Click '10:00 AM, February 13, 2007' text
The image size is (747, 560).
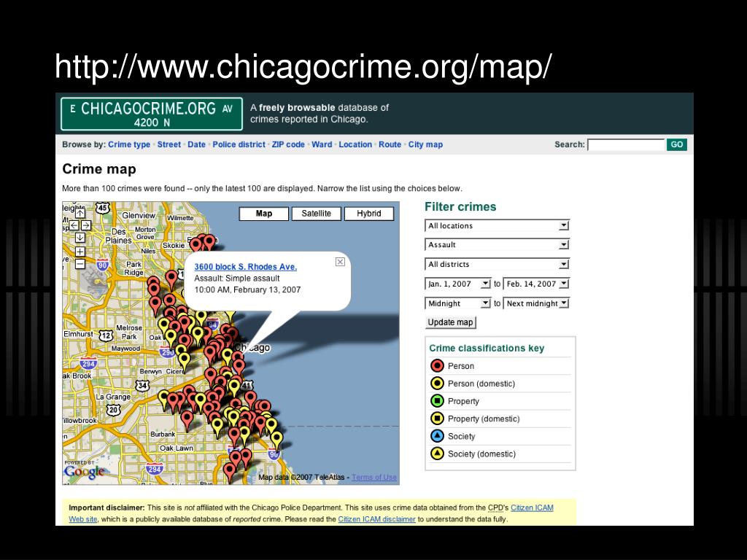247,289
